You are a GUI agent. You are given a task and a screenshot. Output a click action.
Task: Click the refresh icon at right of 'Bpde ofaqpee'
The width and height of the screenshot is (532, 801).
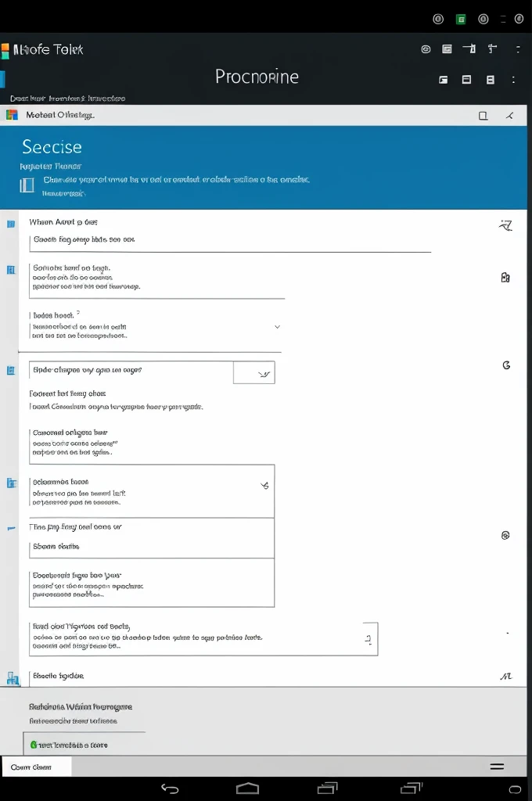[506, 365]
